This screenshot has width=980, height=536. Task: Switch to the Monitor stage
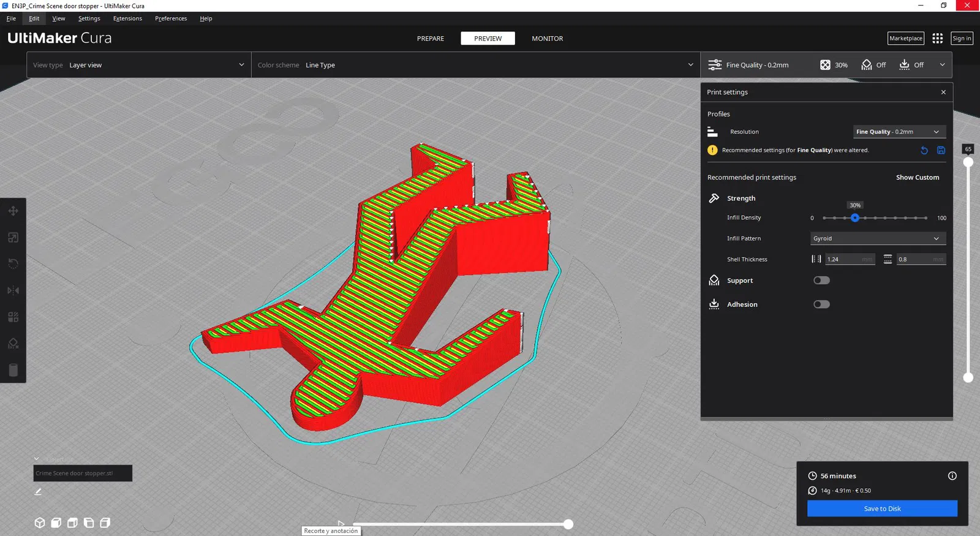pos(548,39)
